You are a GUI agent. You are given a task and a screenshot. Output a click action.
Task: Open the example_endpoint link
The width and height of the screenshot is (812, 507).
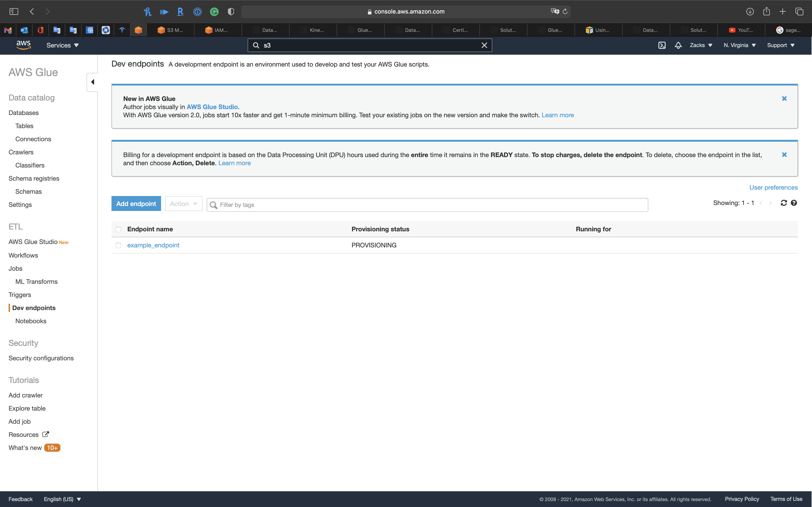pyautogui.click(x=153, y=245)
